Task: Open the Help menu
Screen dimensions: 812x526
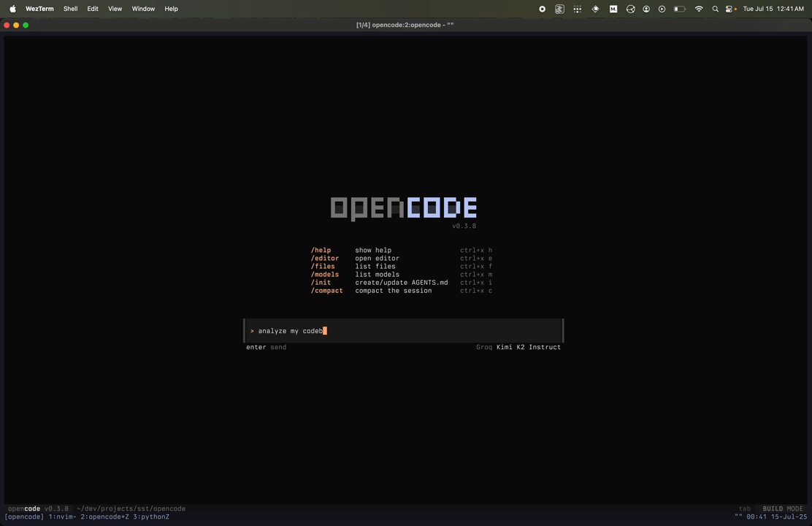Action: [x=171, y=9]
